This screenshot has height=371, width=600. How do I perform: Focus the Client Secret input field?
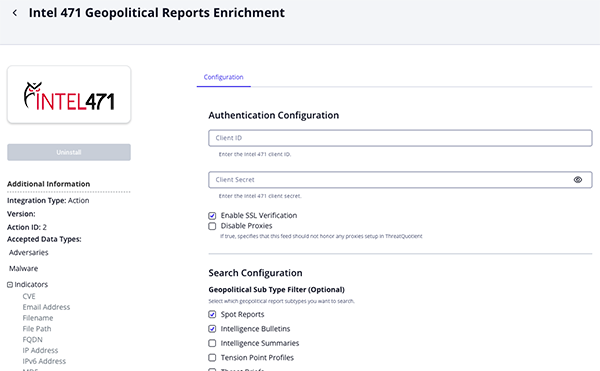(x=400, y=179)
